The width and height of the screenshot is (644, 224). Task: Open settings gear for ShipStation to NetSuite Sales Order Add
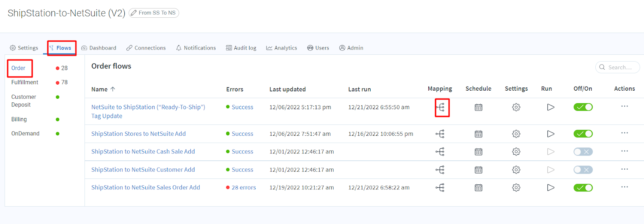click(x=516, y=187)
